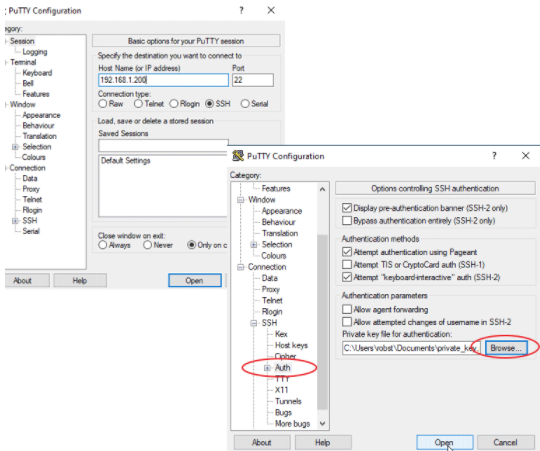Click Cancel button in front window
This screenshot has height=451, width=540.
[x=505, y=442]
